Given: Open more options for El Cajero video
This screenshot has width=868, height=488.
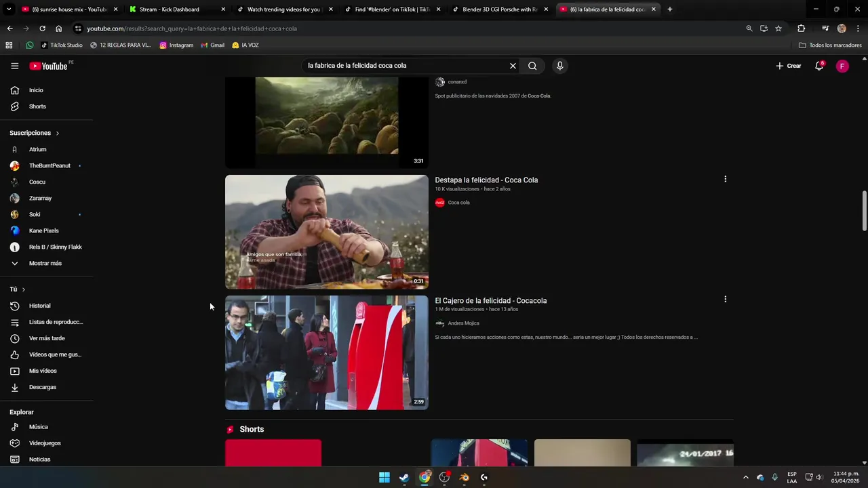Looking at the screenshot, I should click(x=725, y=299).
